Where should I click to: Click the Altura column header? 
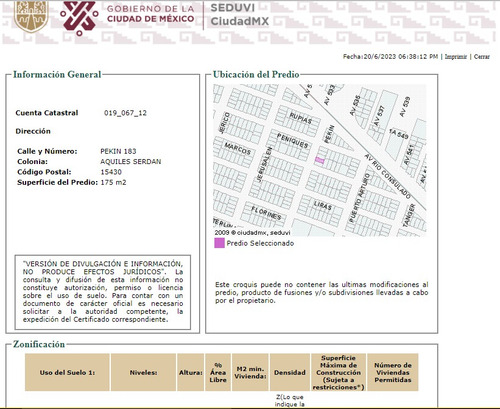pyautogui.click(x=191, y=372)
